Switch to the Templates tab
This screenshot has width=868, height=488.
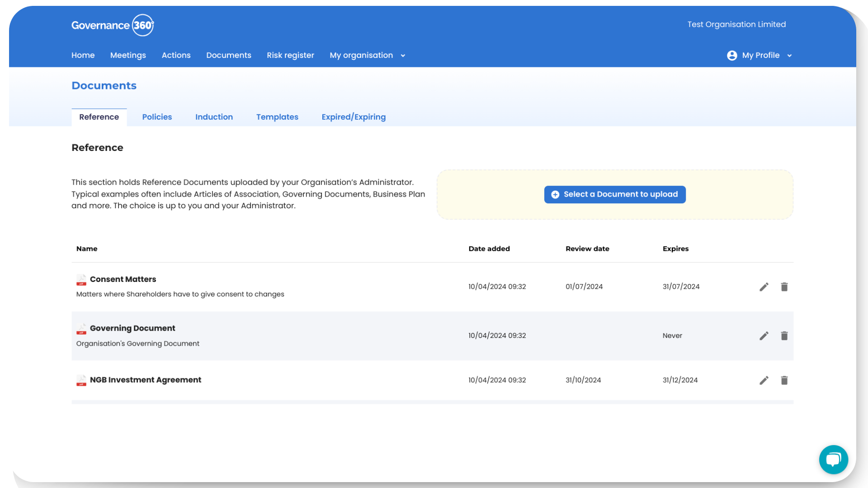coord(277,117)
